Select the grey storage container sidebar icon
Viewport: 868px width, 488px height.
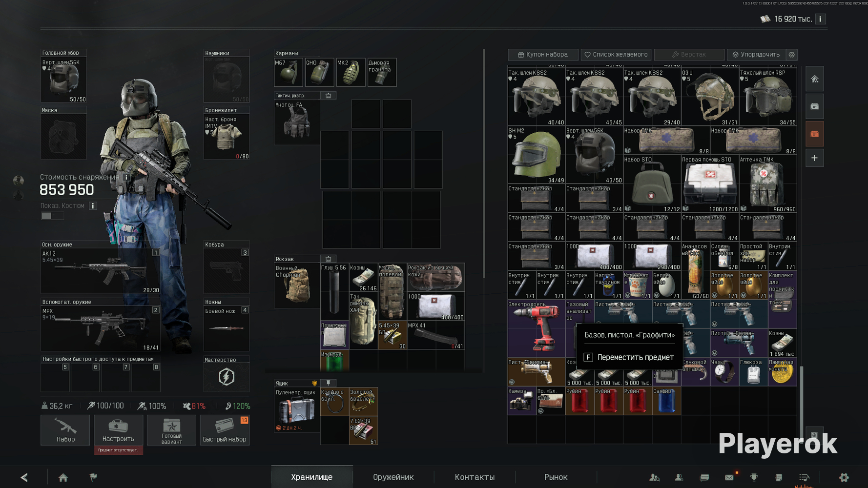[814, 106]
